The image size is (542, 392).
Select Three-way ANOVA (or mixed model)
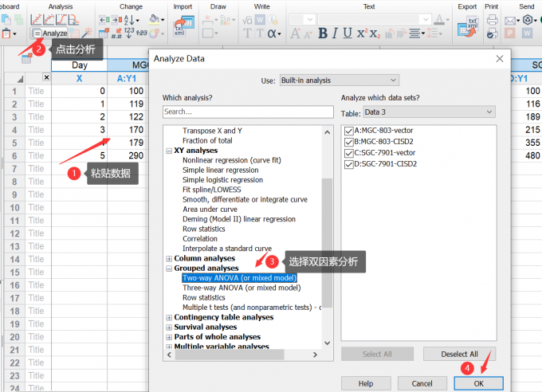[x=242, y=288]
